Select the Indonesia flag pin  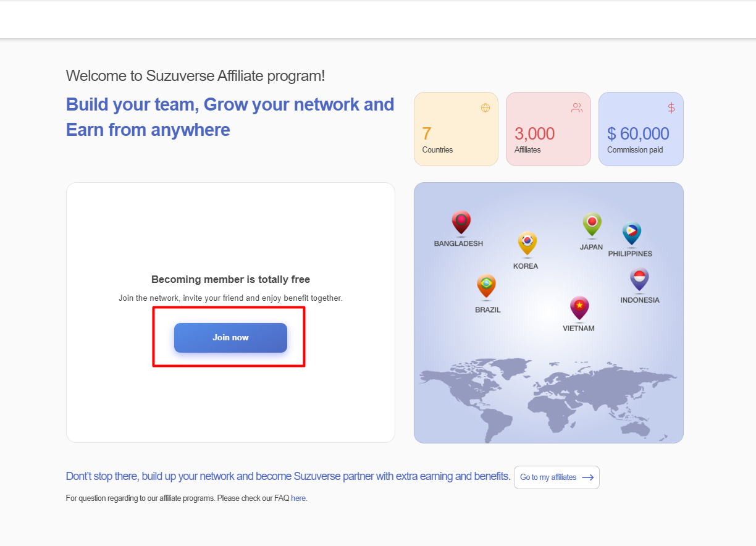[x=639, y=279]
